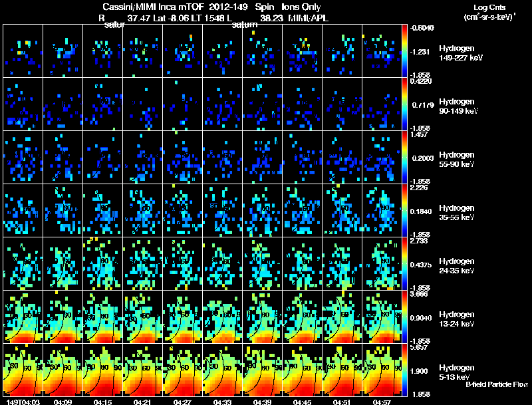Click the color bar beside Hydrogen 35-55 keV
The height and width of the screenshot is (405, 532).
click(404, 211)
